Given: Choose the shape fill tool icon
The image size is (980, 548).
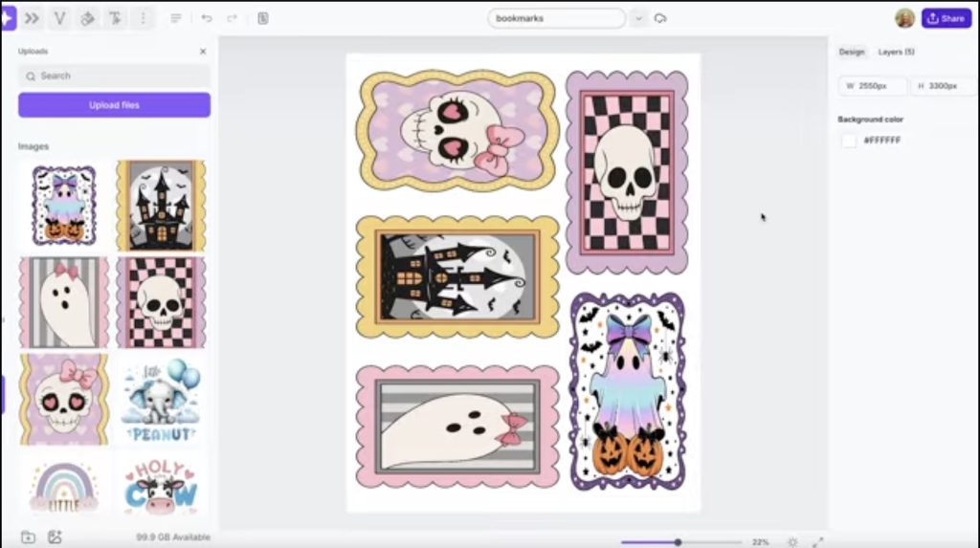Looking at the screenshot, I should click(87, 19).
